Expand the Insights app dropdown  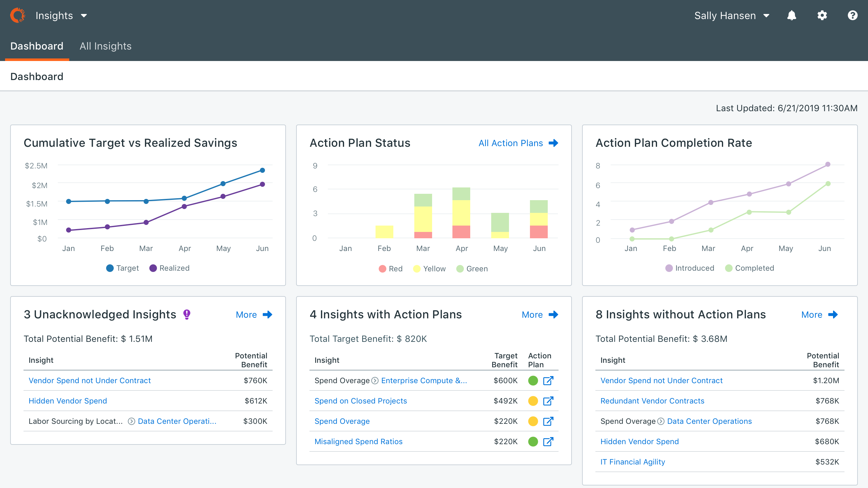tap(61, 16)
